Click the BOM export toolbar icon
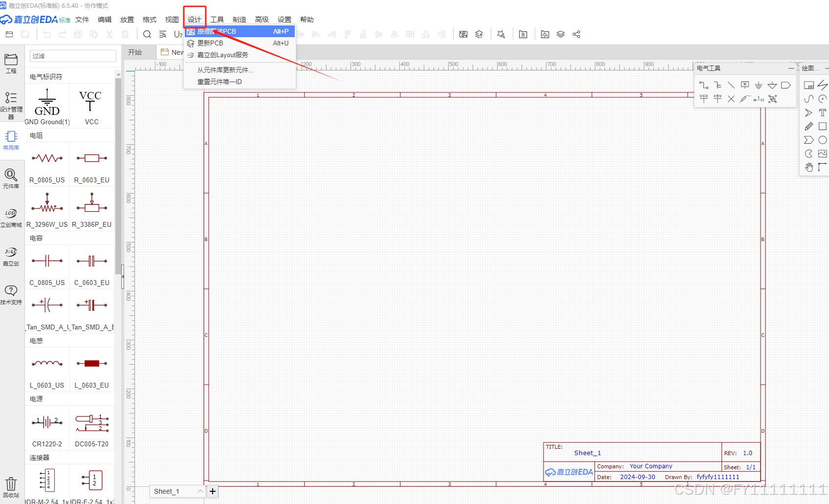829x504 pixels. point(523,34)
